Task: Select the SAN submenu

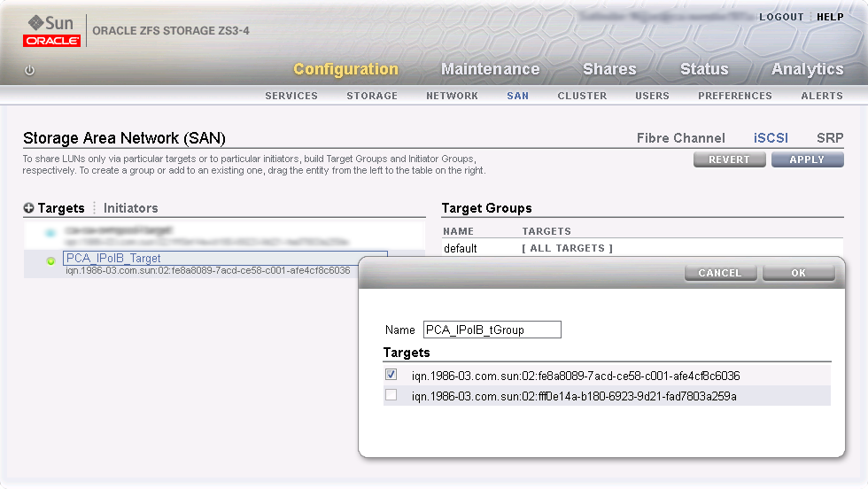Action: pos(517,96)
